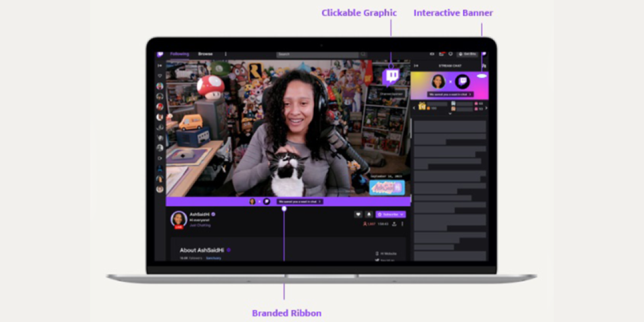The width and height of the screenshot is (644, 322).
Task: Open the Following tab
Action: point(179,54)
